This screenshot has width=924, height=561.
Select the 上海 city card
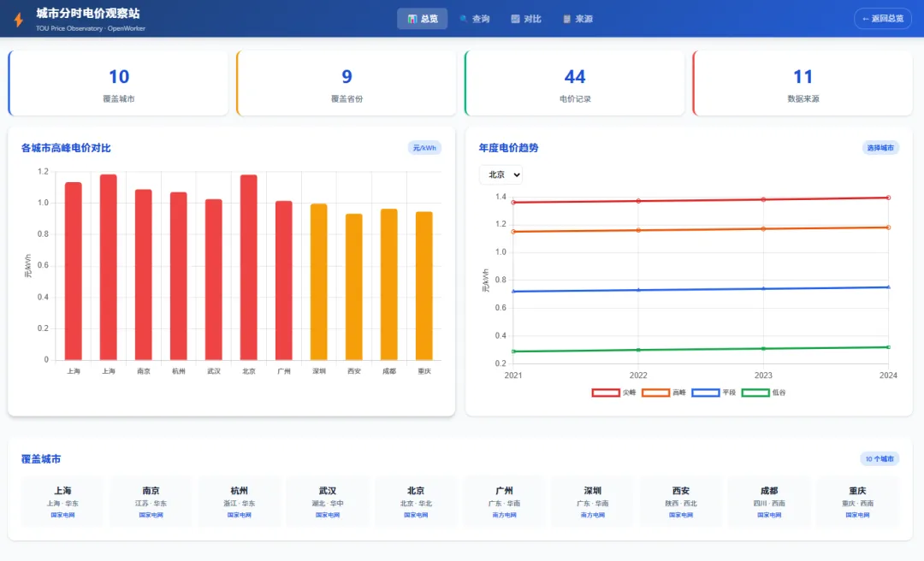pyautogui.click(x=62, y=501)
